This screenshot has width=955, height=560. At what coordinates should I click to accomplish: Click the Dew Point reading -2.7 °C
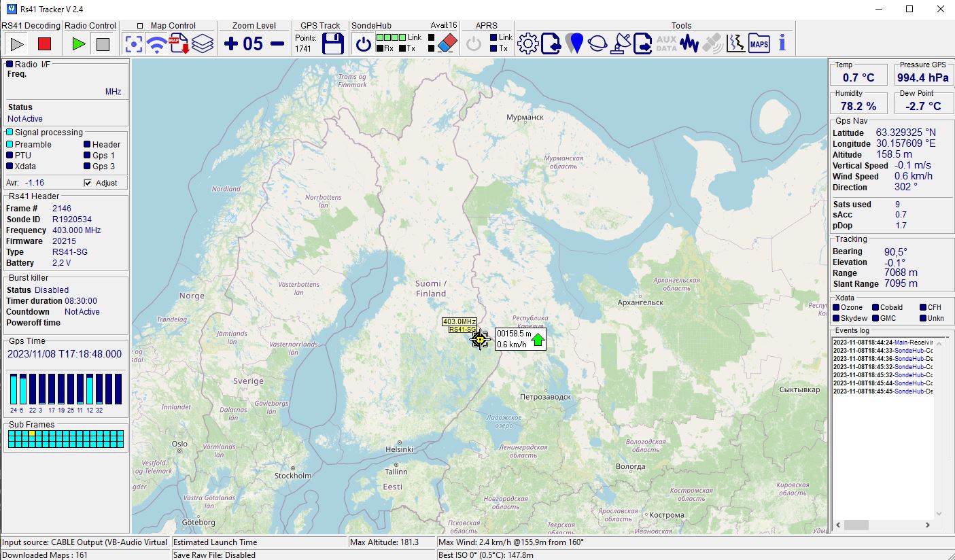(923, 106)
